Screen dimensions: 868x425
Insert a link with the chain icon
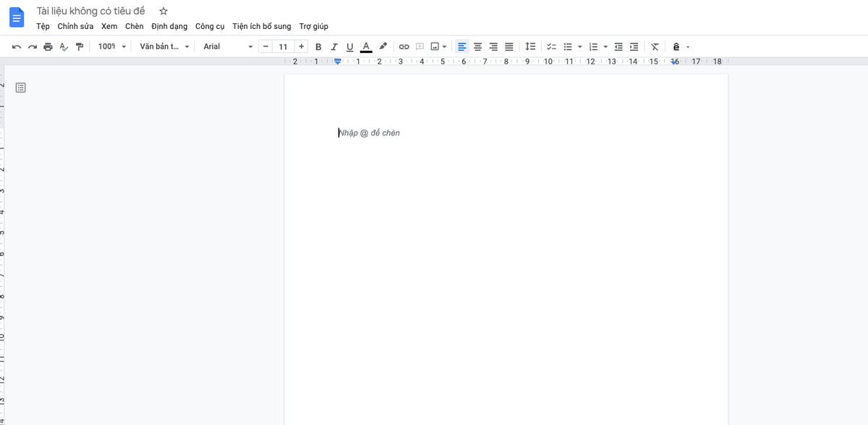click(404, 46)
